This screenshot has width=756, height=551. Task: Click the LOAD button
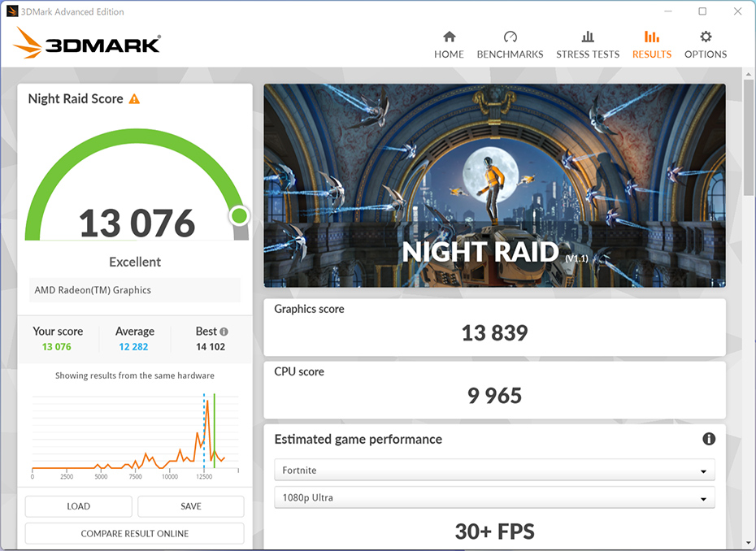pos(79,506)
